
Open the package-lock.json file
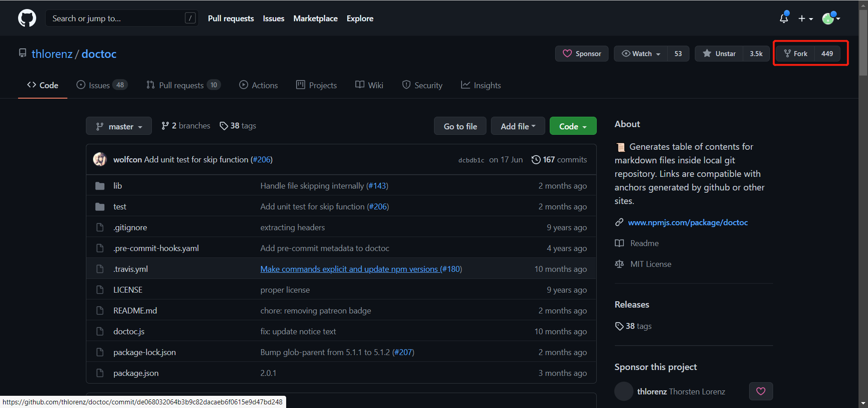tap(145, 352)
